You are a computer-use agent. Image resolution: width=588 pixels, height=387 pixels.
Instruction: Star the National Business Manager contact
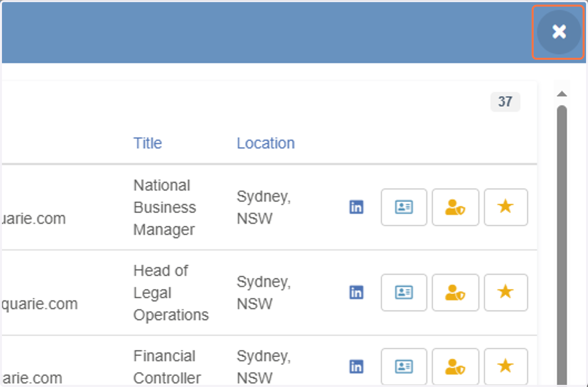pos(506,207)
